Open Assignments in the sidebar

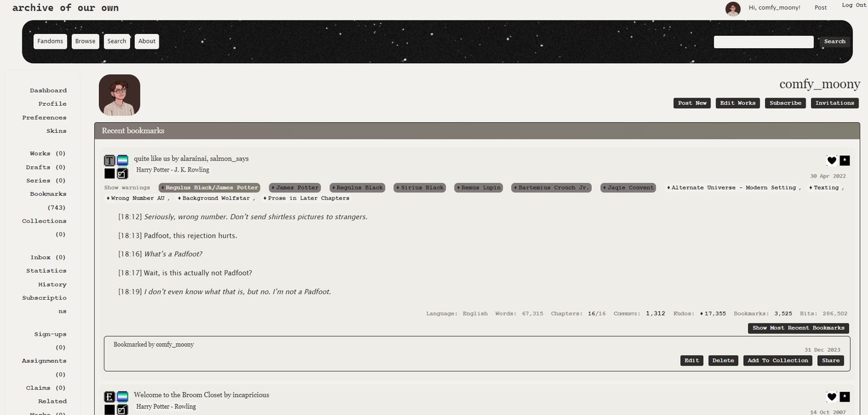44,368
